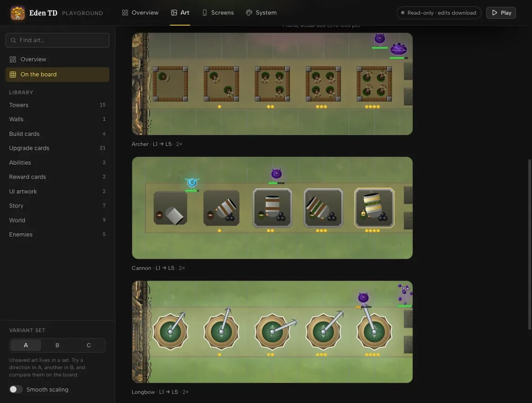Click the Archer tower with two stars
The image size is (532, 403).
(272, 84)
